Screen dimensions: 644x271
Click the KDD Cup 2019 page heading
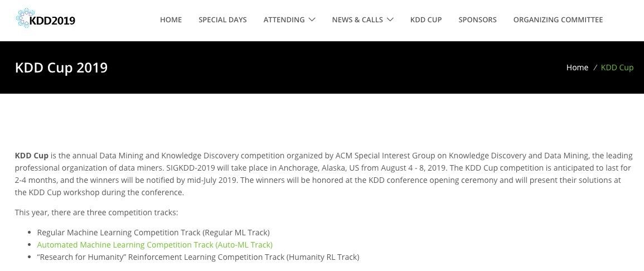point(61,67)
